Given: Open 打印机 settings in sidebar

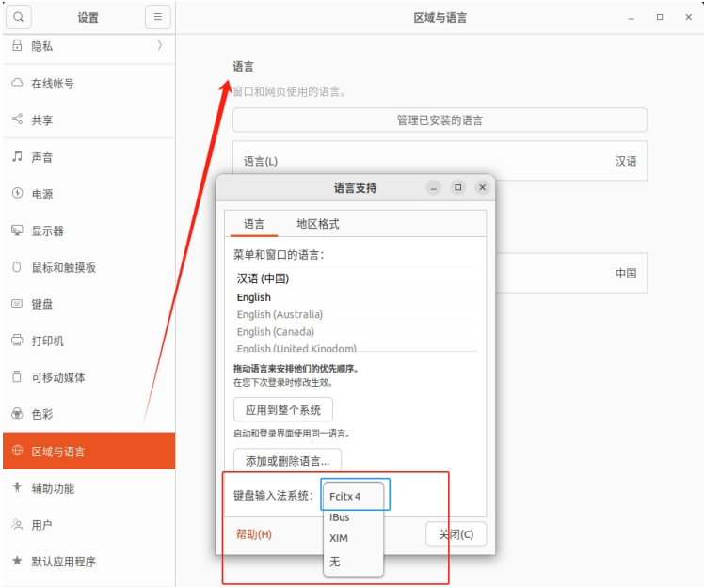Looking at the screenshot, I should (88, 341).
